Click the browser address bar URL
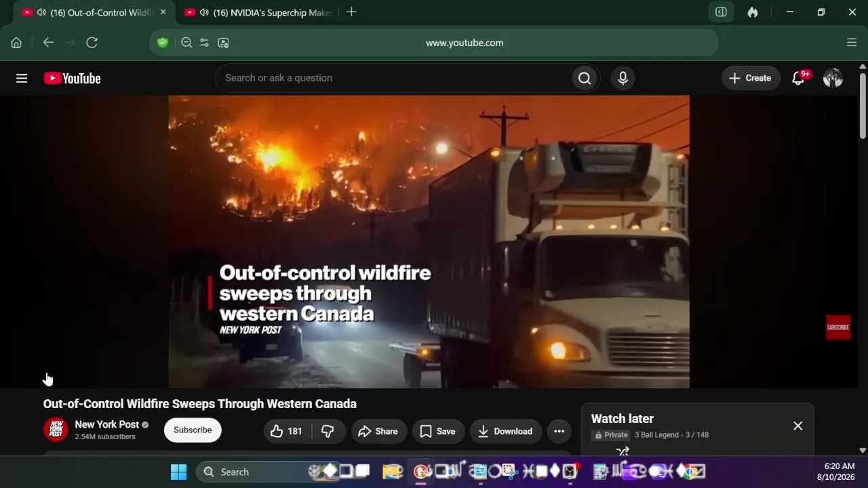868x488 pixels. pos(465,43)
